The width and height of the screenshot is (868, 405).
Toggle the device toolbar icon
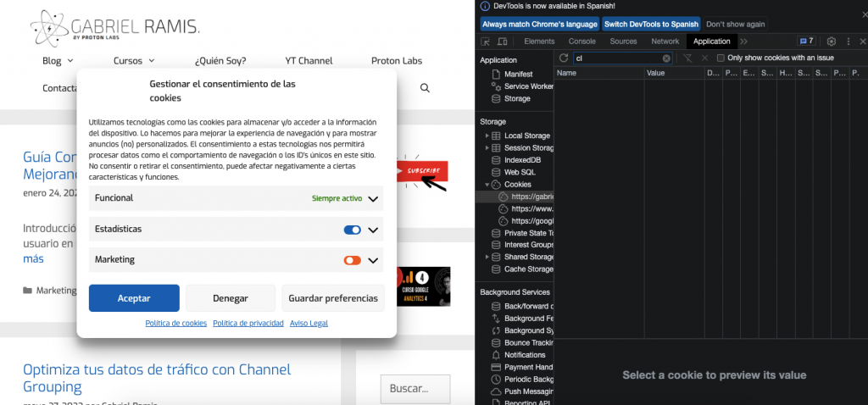[502, 42]
